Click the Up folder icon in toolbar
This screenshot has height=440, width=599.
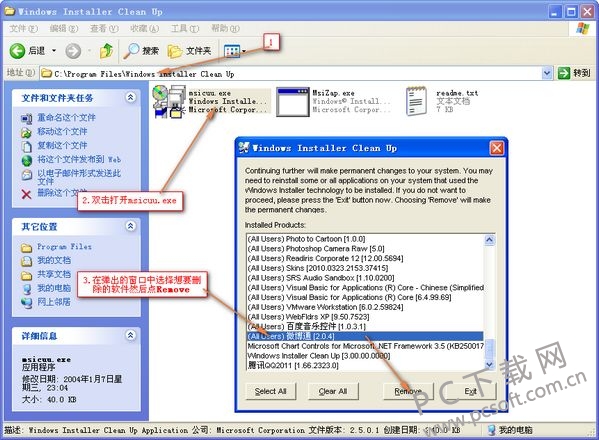click(x=107, y=50)
